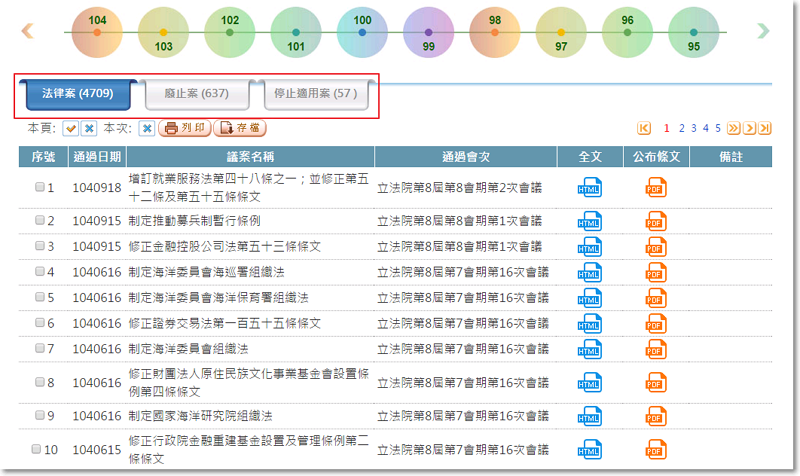Open PDF promulgated text for row 2
This screenshot has height=476, width=800.
click(656, 221)
